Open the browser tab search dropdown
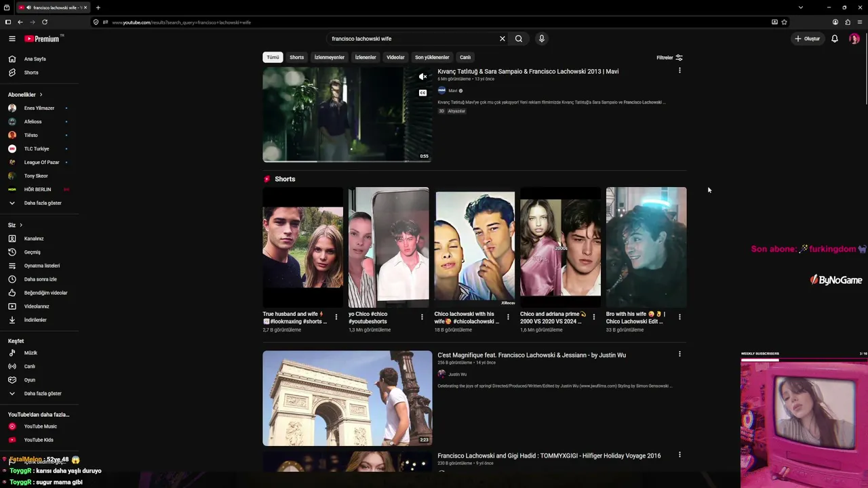Screen dimensions: 868x488 (800, 7)
